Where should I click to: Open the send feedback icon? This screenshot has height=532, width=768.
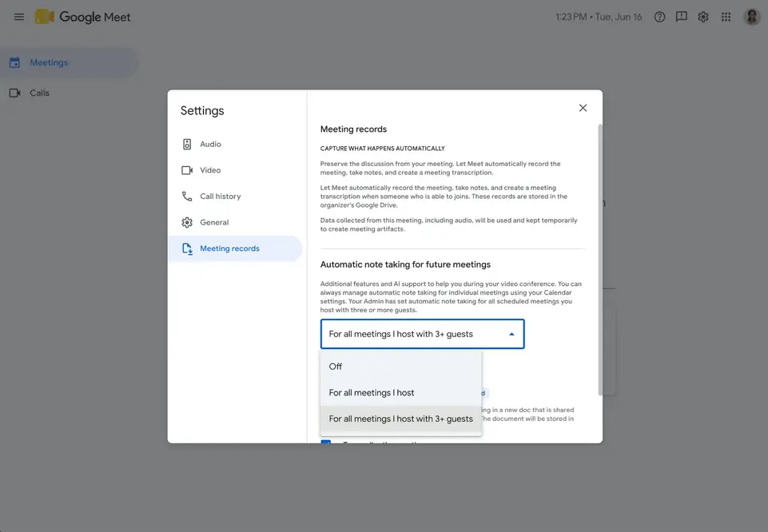coord(682,17)
